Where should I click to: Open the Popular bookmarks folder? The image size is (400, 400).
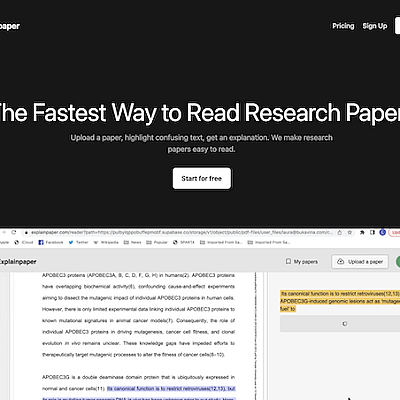[x=157, y=242]
